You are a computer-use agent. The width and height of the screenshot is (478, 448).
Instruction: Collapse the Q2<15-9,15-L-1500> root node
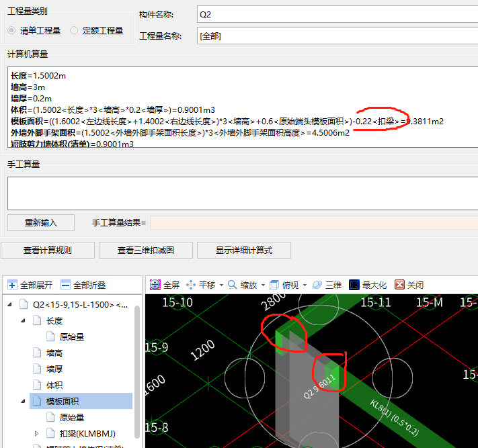tap(10, 304)
